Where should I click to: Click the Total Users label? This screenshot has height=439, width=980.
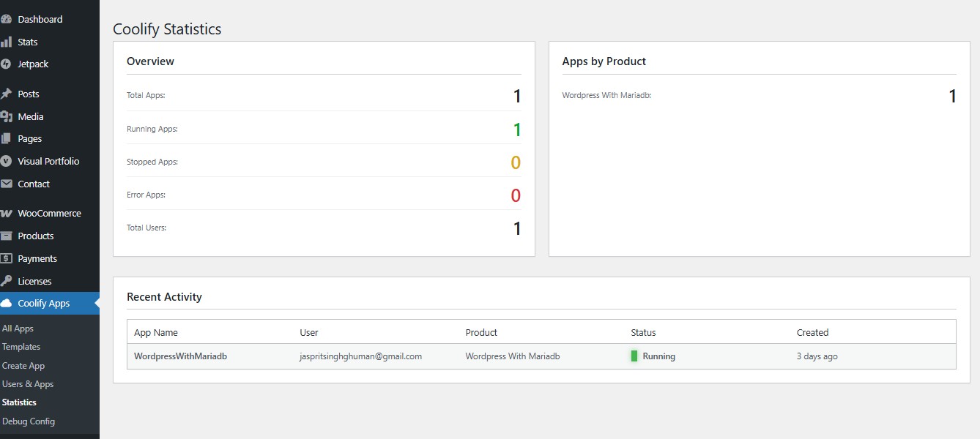(146, 228)
